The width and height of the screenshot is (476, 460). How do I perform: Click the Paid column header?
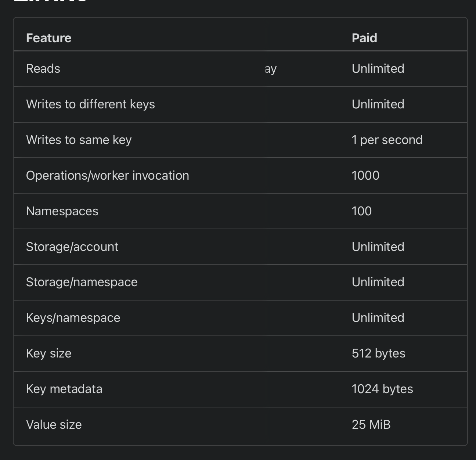[364, 38]
